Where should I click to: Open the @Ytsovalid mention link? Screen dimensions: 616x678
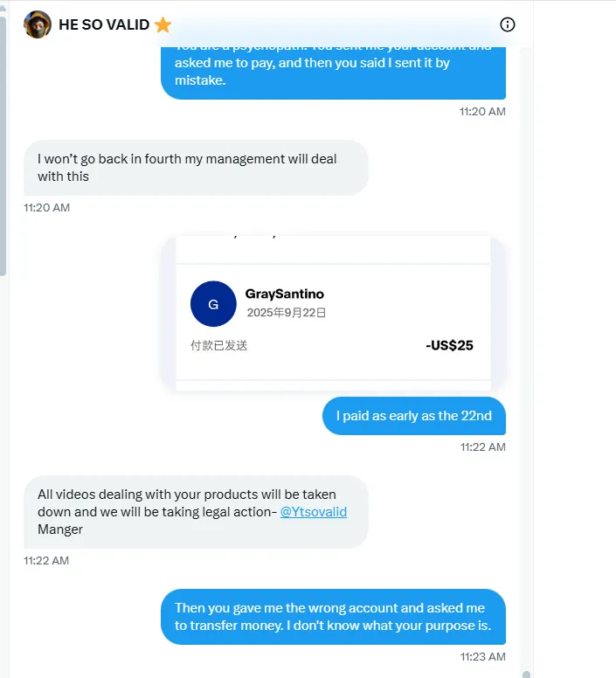pyautogui.click(x=313, y=512)
